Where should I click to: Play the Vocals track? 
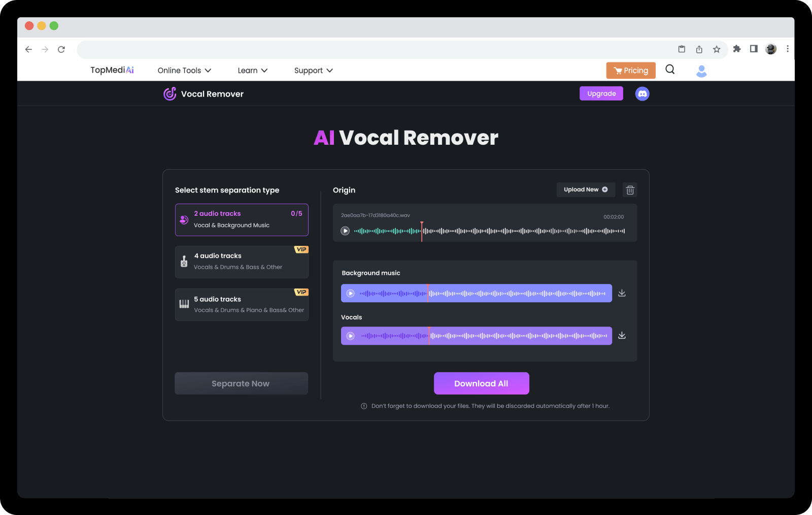tap(350, 336)
